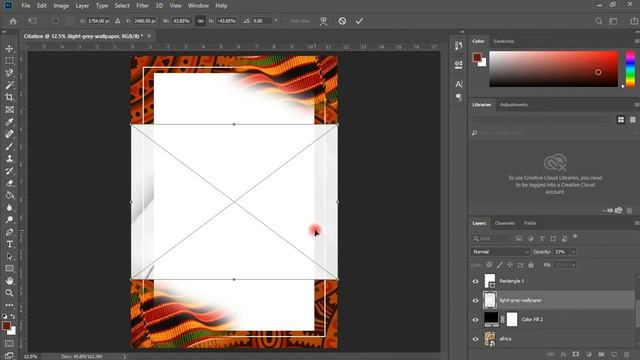Screen dimensions: 640x360
Task: Open the Color panel flyout menu
Action: coord(637,41)
